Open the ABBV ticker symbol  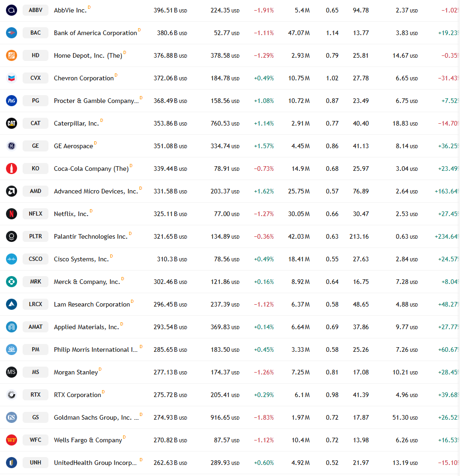pyautogui.click(x=36, y=10)
